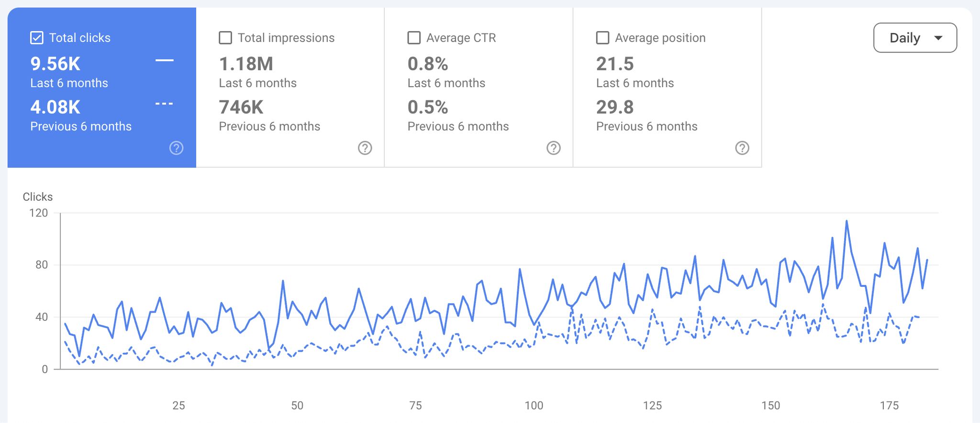Enable the Average CTR checkbox
This screenshot has height=423, width=980.
tap(413, 37)
